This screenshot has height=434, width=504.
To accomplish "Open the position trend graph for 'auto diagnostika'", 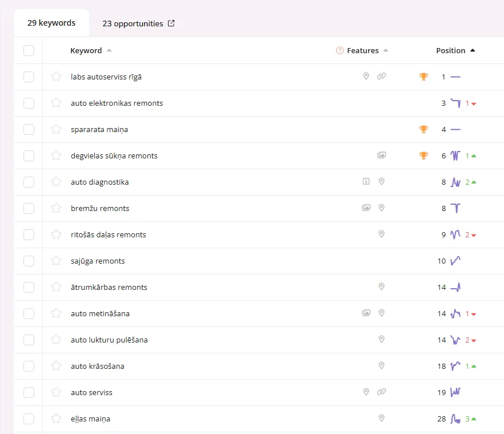I will click(455, 182).
